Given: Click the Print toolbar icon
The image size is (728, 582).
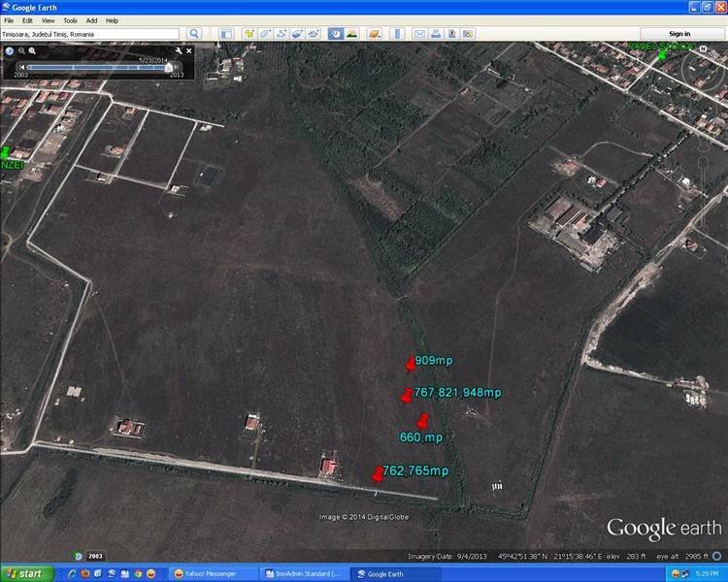Looking at the screenshot, I should 437,34.
